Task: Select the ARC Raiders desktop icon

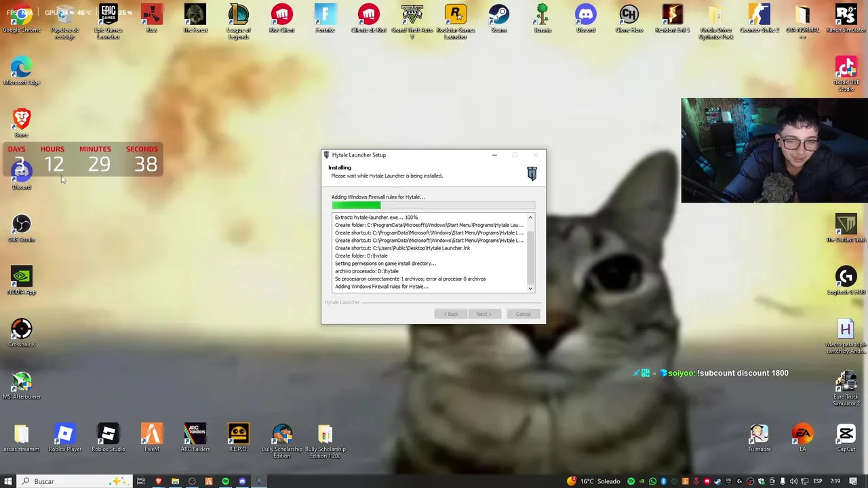Action: tap(195, 438)
